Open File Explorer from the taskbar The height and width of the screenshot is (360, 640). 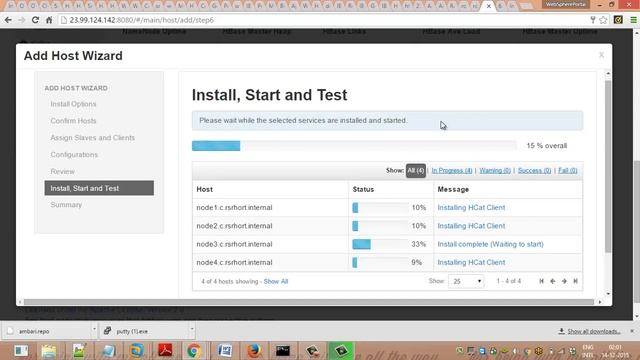(x=49, y=351)
